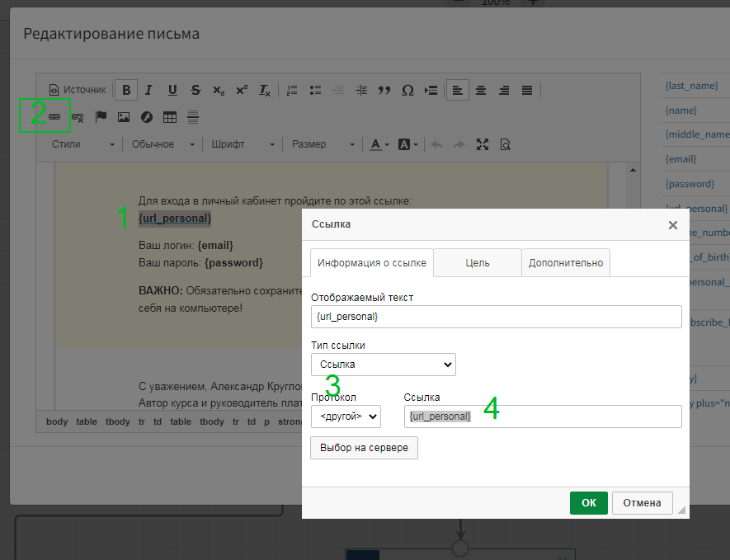Insert a special character with Omega icon

[x=407, y=90]
